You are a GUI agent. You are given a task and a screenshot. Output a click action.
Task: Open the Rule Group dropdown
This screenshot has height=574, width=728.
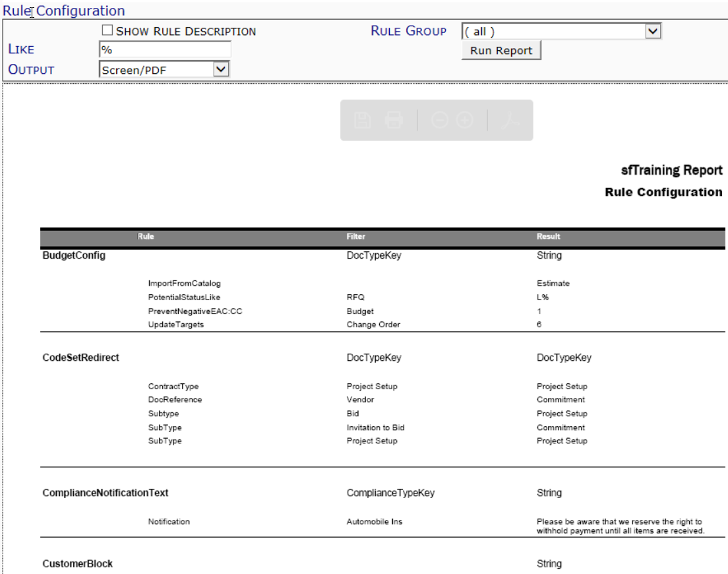(561, 31)
